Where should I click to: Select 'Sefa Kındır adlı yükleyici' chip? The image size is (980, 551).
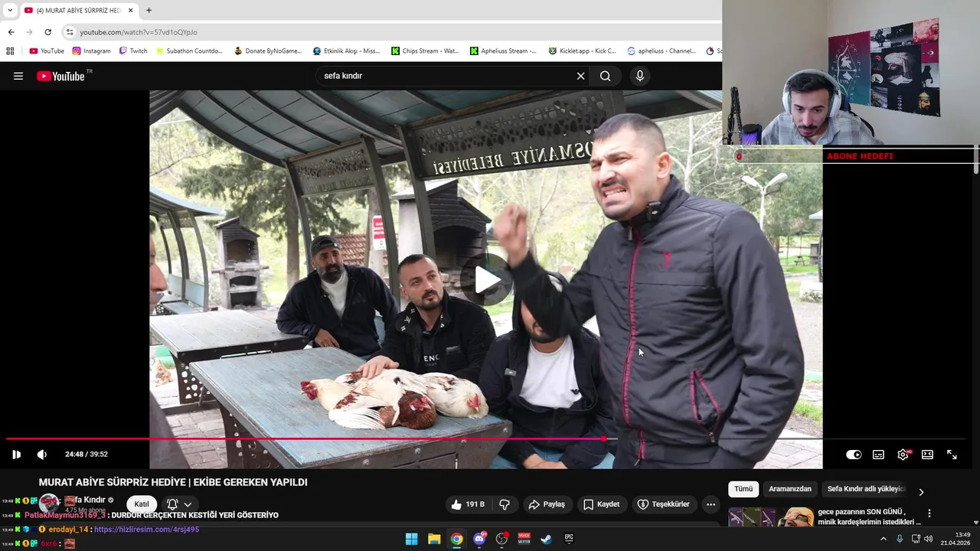(x=866, y=489)
